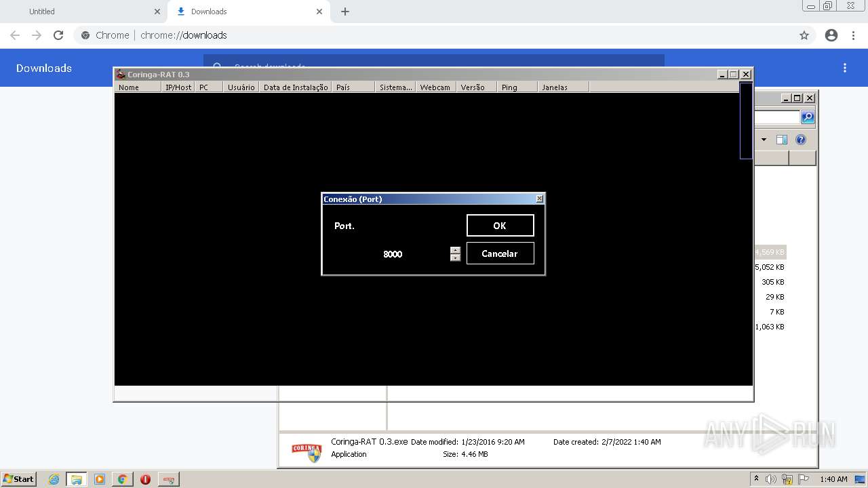Open the Explorer views dropdown arrow
The height and width of the screenshot is (488, 868).
click(x=764, y=140)
